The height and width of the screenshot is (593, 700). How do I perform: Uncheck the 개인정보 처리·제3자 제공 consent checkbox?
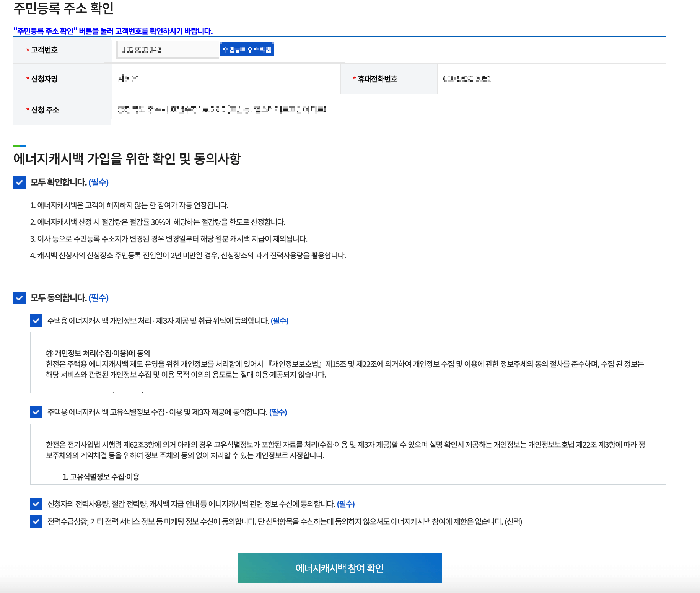tap(36, 321)
